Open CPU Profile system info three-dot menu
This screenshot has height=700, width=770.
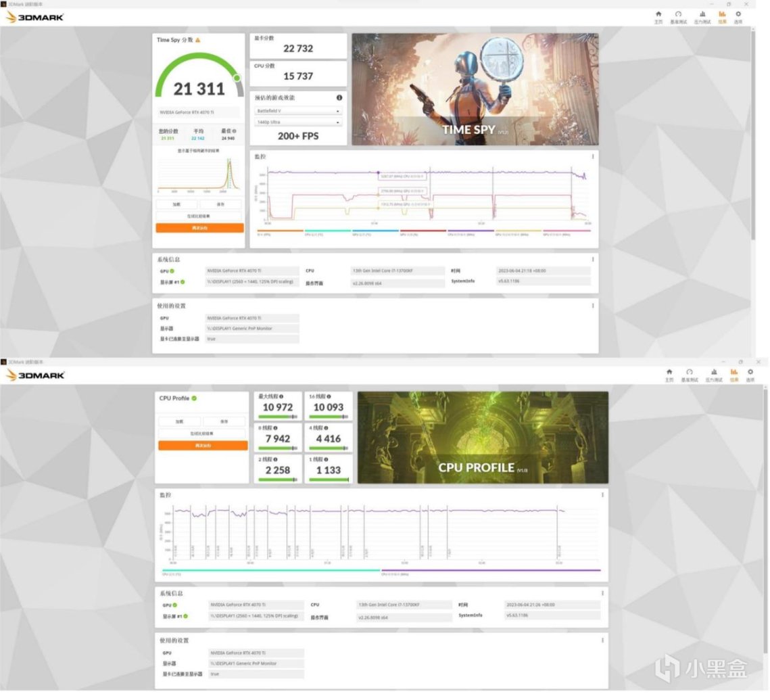(x=603, y=593)
